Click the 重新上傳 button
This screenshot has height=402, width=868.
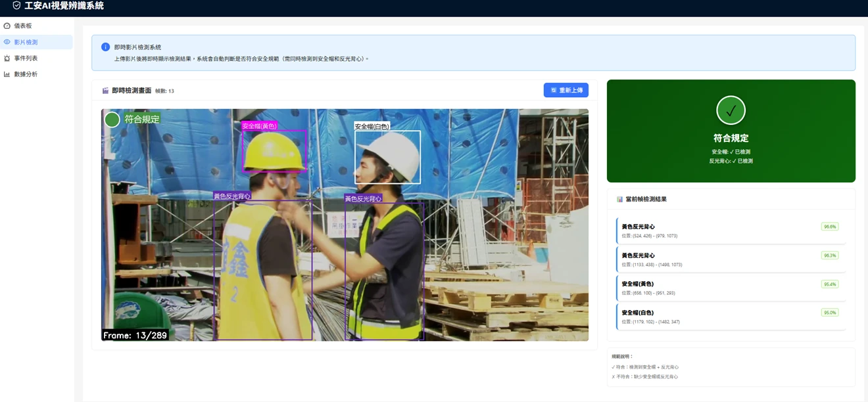point(566,90)
